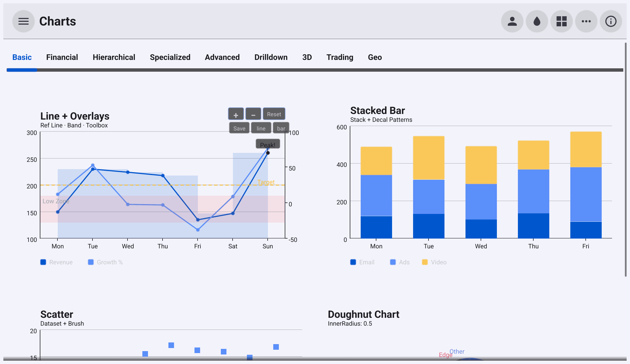The height and width of the screenshot is (364, 630).
Task: Toggle the Revenue series legend
Action: (x=57, y=262)
